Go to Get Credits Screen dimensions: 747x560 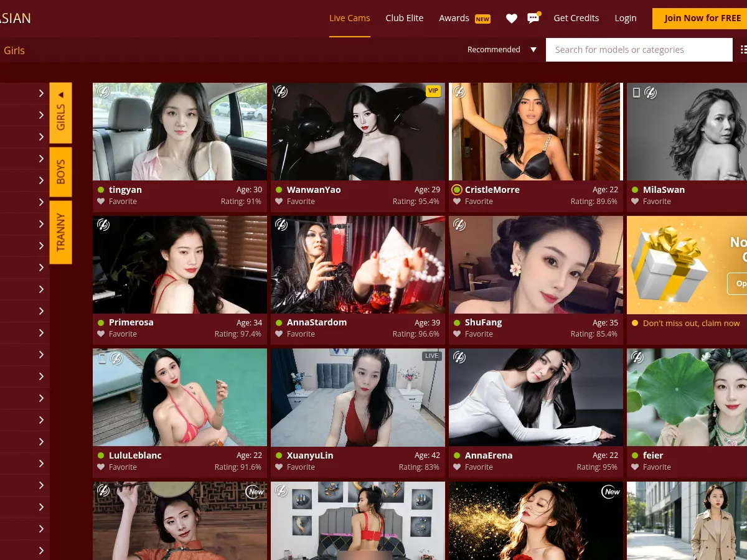point(576,18)
